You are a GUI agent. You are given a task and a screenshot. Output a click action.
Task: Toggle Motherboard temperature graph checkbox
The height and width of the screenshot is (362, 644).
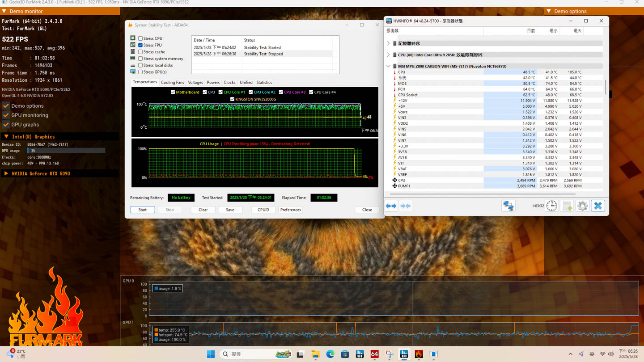[x=173, y=92]
